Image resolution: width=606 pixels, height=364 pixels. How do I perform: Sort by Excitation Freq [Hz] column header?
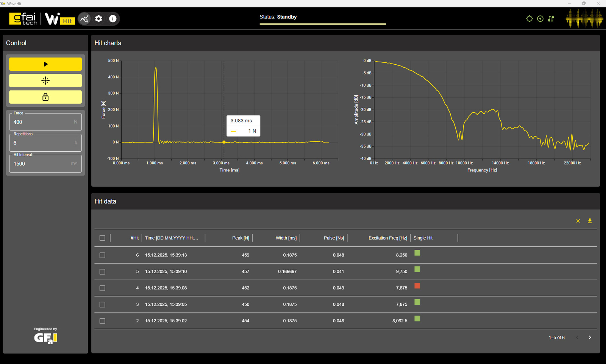click(x=387, y=238)
